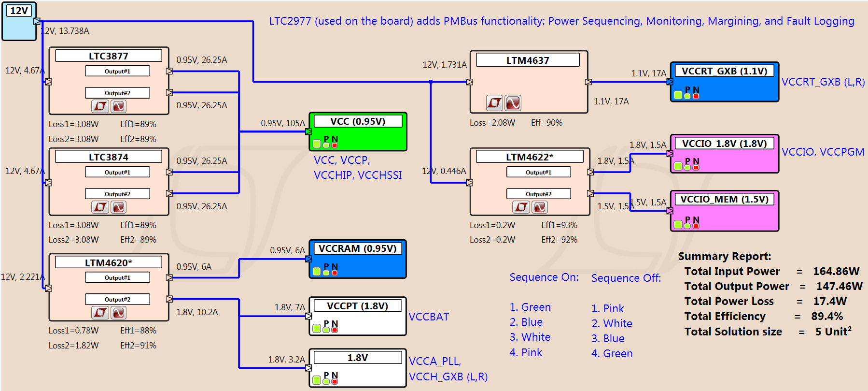Click the LT logo icon in LTM4637 block
This screenshot has width=868, height=391.
pos(494,102)
